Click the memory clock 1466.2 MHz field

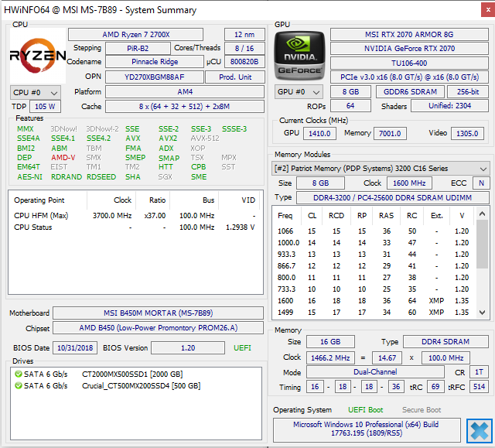(x=330, y=357)
